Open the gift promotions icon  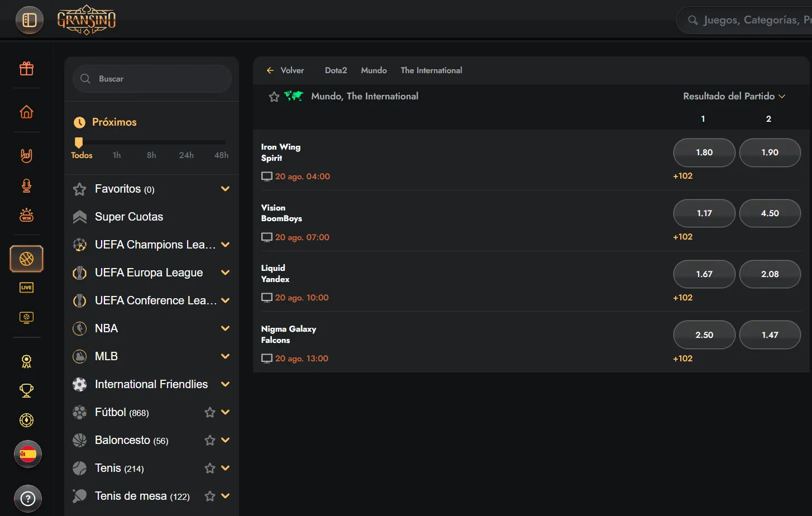(26, 68)
